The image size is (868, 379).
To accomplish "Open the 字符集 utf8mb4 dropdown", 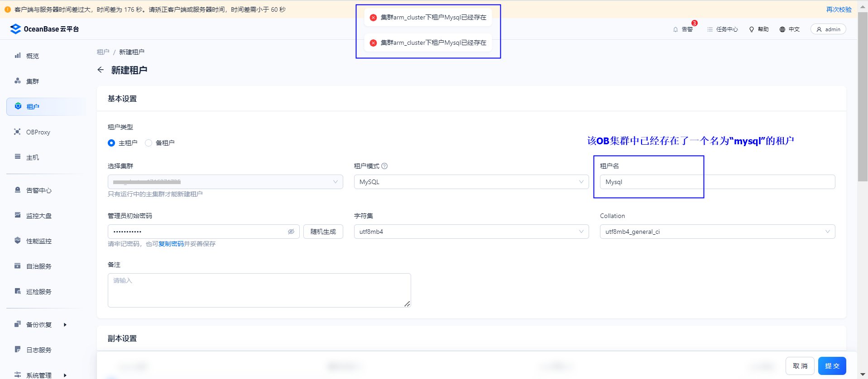I will (471, 232).
